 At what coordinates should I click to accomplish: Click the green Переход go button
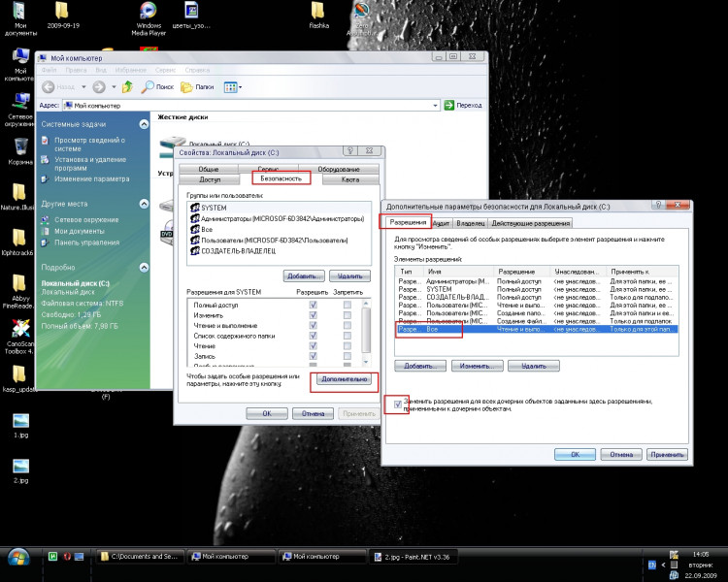(463, 106)
